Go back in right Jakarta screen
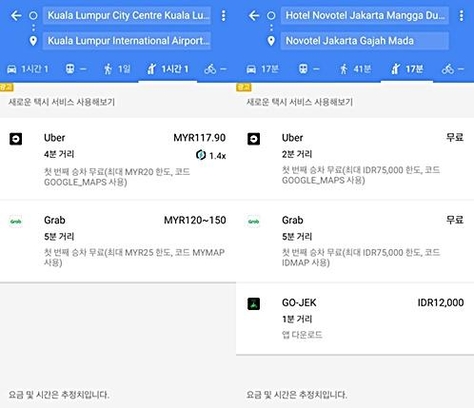Viewport: 474px width, 408px height. pyautogui.click(x=254, y=15)
